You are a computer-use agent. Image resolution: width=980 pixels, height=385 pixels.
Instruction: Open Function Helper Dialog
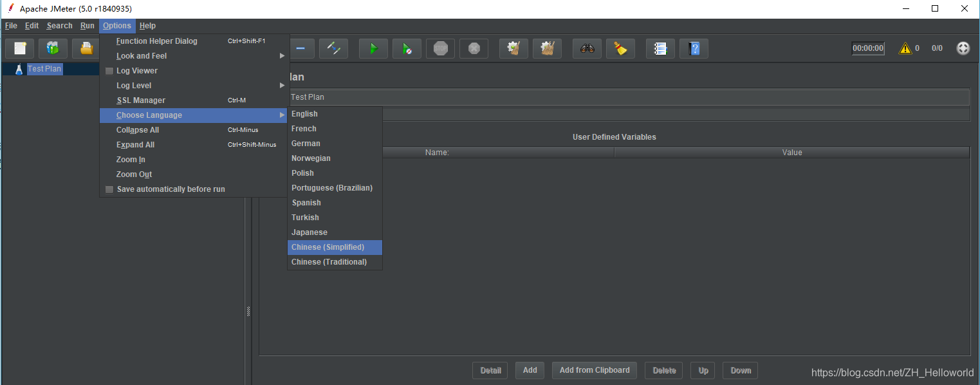pos(194,41)
